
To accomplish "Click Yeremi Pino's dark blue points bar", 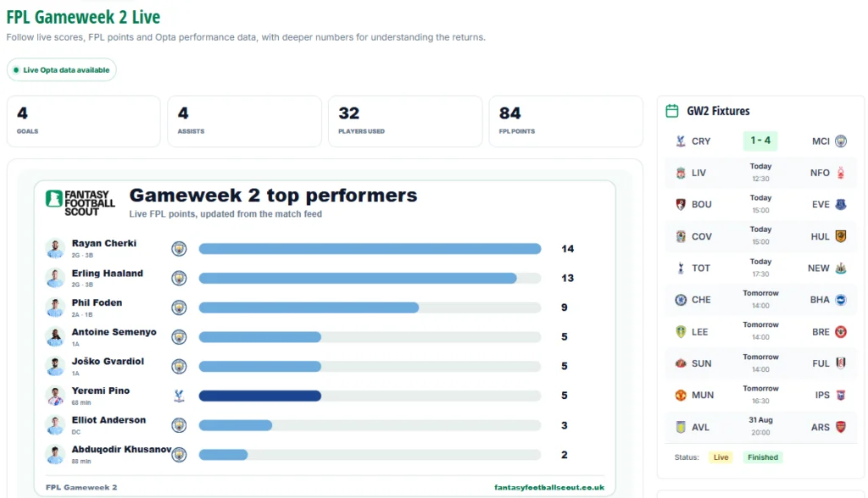I will [x=260, y=396].
